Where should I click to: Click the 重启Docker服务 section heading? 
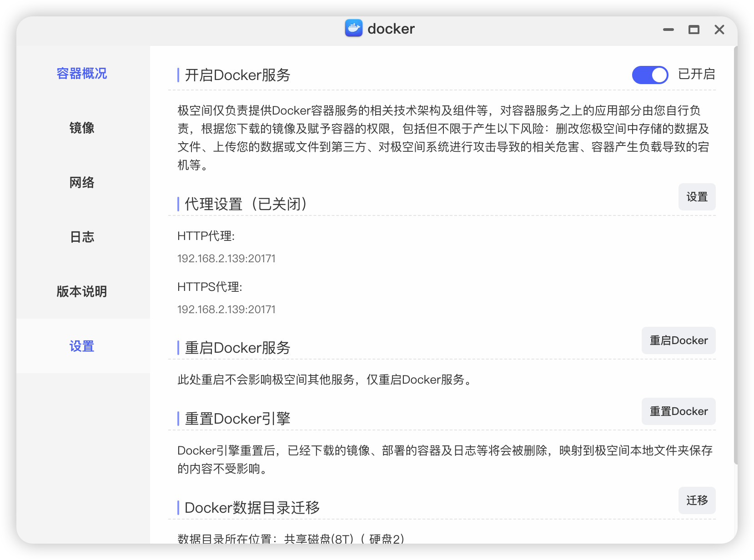(237, 348)
